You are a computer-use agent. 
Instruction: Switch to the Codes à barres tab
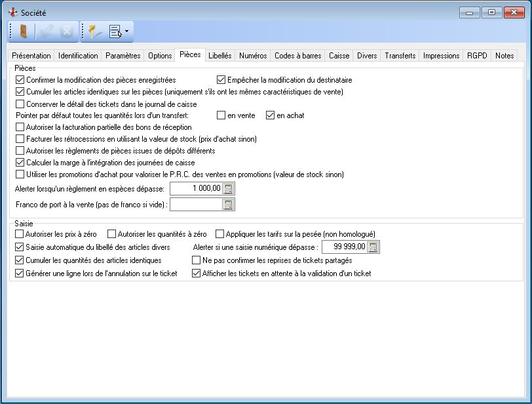(x=297, y=56)
